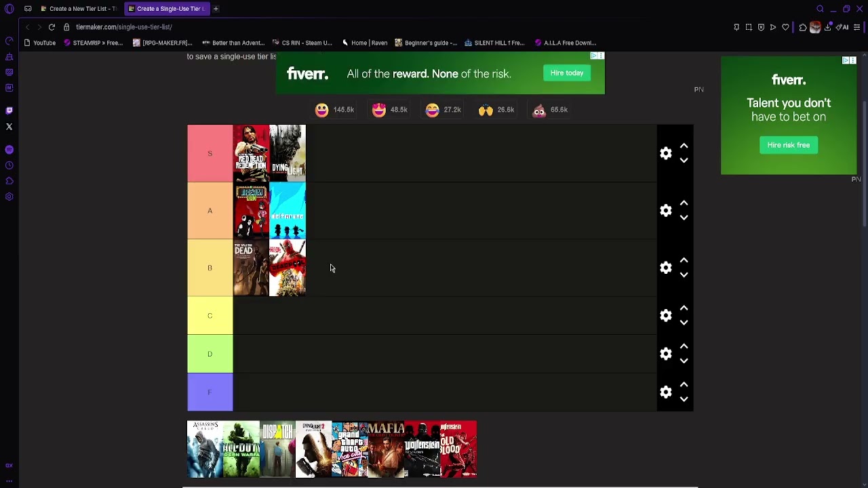
Task: Open tab search magnifier icon
Action: (820, 9)
